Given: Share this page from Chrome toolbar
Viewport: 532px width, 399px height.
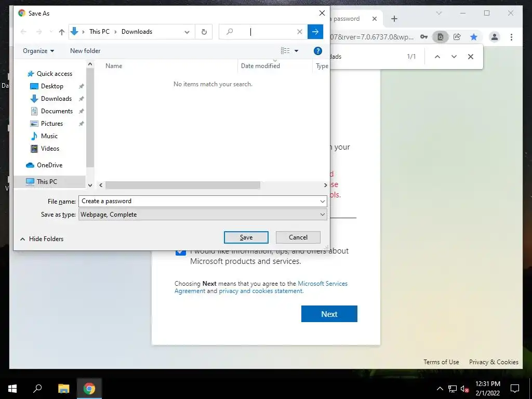Looking at the screenshot, I should 457,37.
